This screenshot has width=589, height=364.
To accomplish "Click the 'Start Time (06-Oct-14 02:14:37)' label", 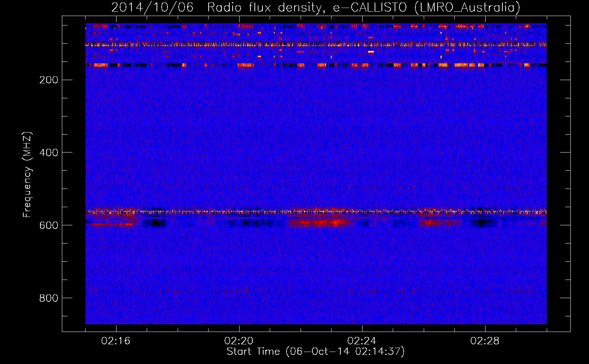I will [316, 352].
